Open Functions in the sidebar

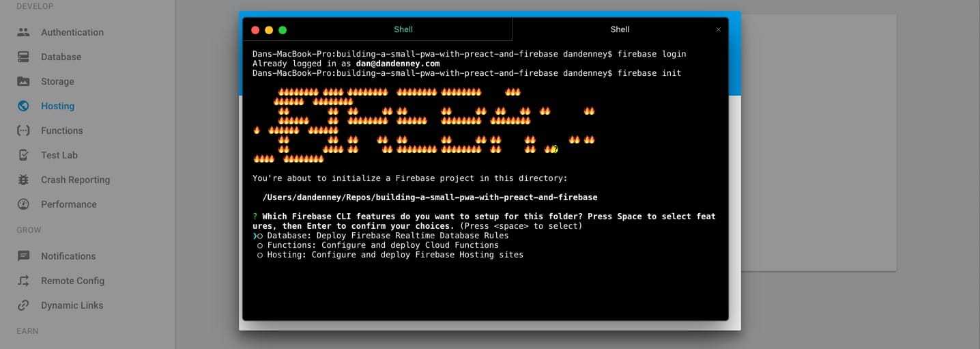pyautogui.click(x=61, y=130)
